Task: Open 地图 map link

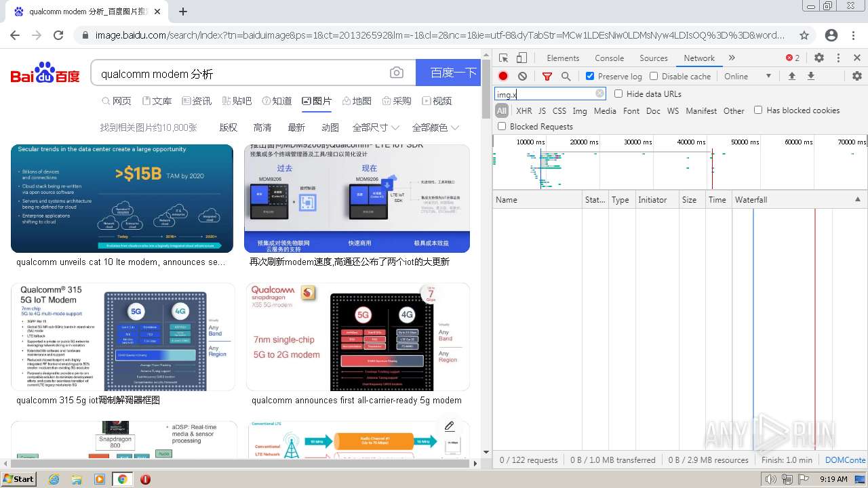Action: click(357, 101)
